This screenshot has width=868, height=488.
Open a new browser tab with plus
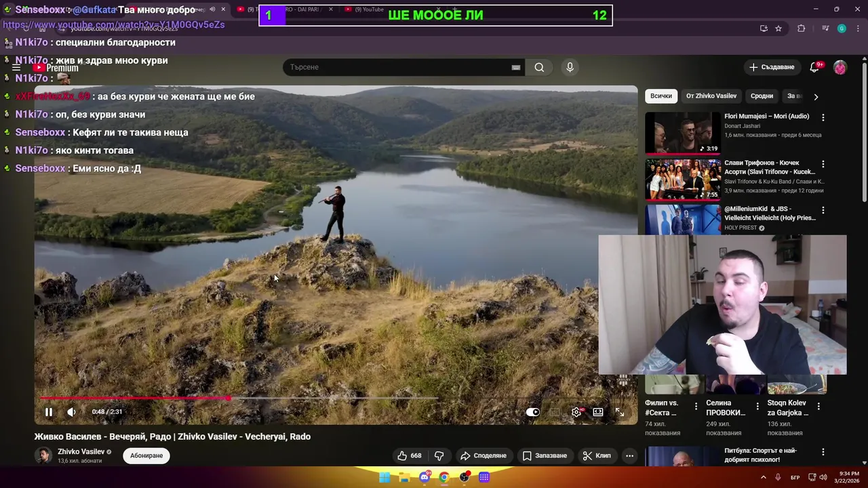coord(455,9)
